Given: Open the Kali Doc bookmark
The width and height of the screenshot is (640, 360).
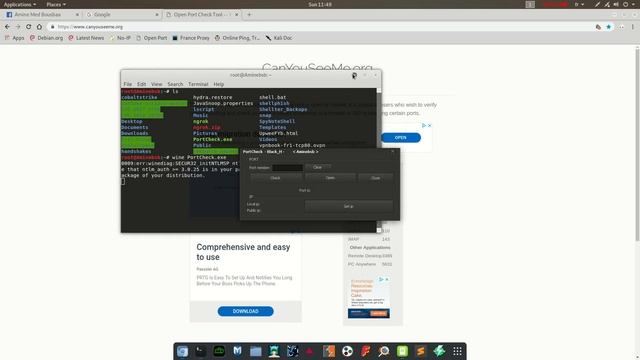Looking at the screenshot, I should pos(279,38).
